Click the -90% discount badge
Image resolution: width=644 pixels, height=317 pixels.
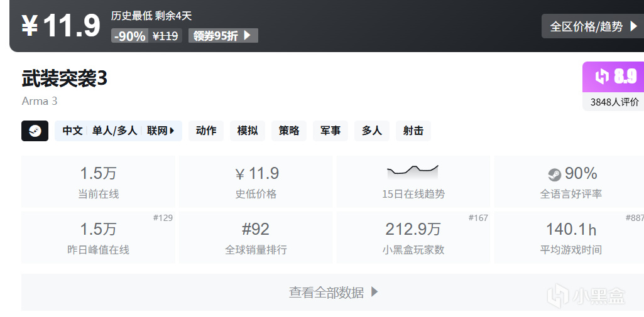130,36
